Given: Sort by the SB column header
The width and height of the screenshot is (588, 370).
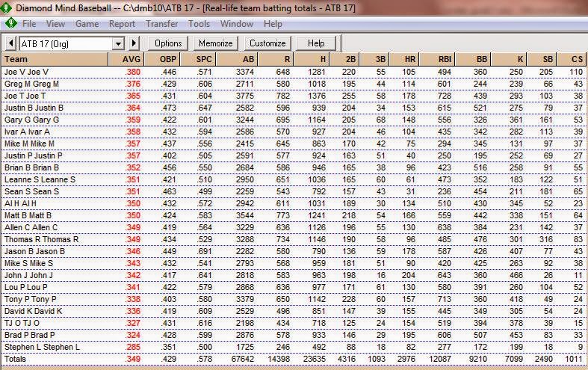Looking at the screenshot, I should tap(542, 59).
